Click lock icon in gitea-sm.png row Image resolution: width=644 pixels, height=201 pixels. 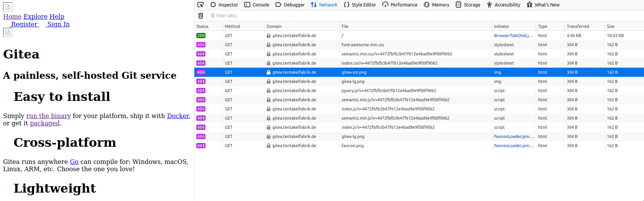[x=269, y=72]
